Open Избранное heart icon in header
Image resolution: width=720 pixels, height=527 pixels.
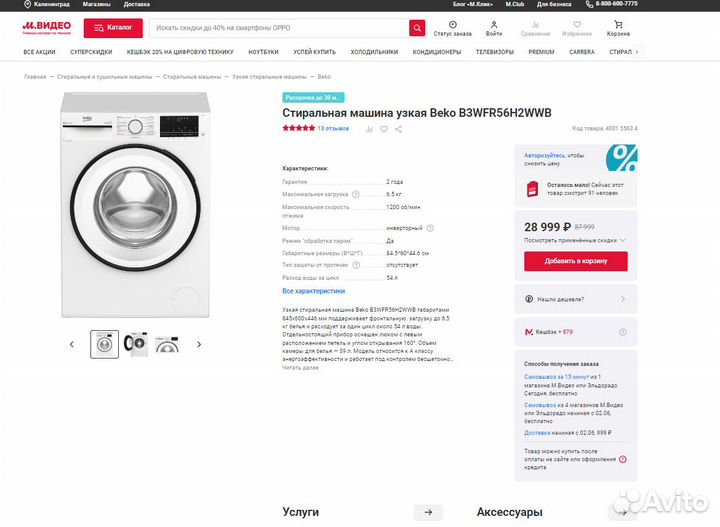point(577,24)
